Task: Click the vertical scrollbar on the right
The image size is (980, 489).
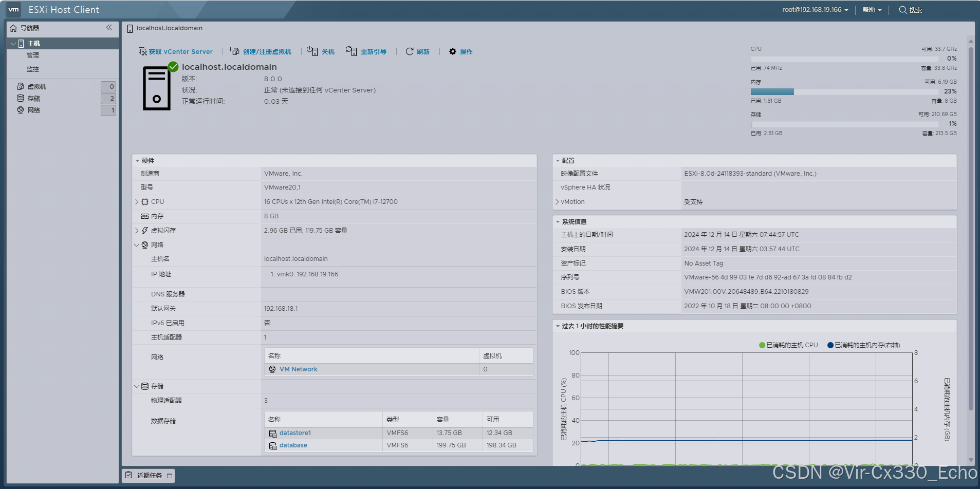Action: tap(971, 229)
